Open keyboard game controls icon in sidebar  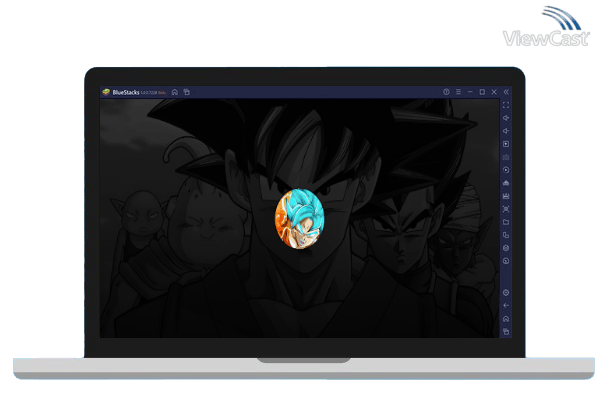click(x=506, y=157)
